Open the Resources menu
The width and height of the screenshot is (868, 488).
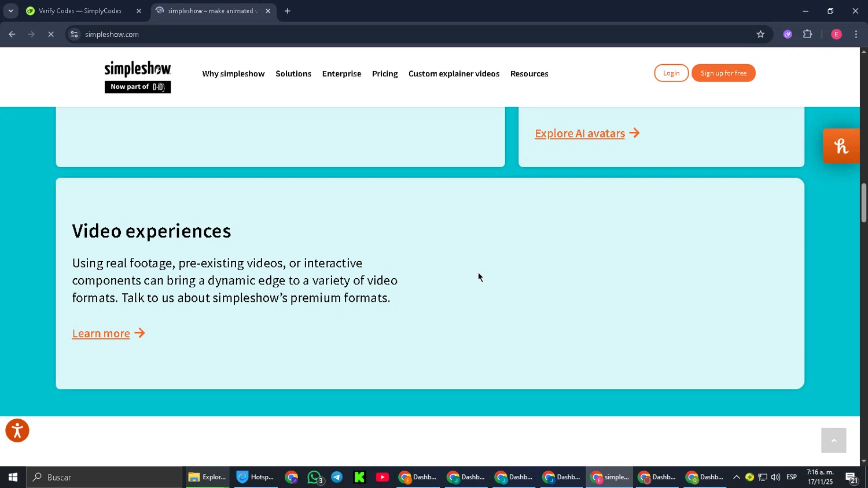point(529,74)
